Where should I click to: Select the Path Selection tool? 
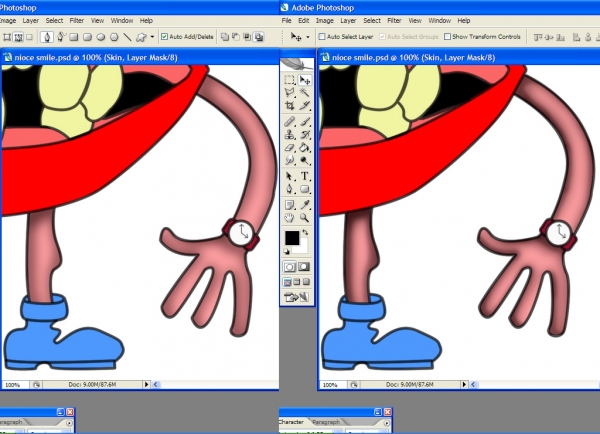click(x=290, y=176)
